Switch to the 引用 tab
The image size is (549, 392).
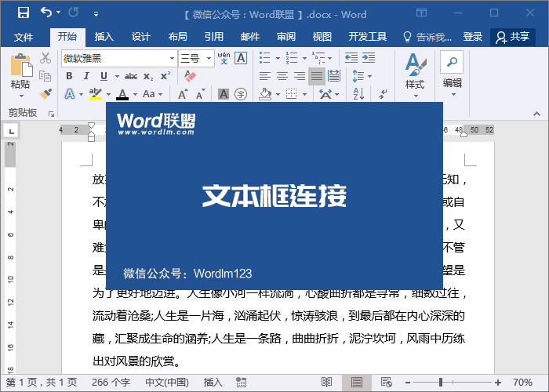(214, 37)
